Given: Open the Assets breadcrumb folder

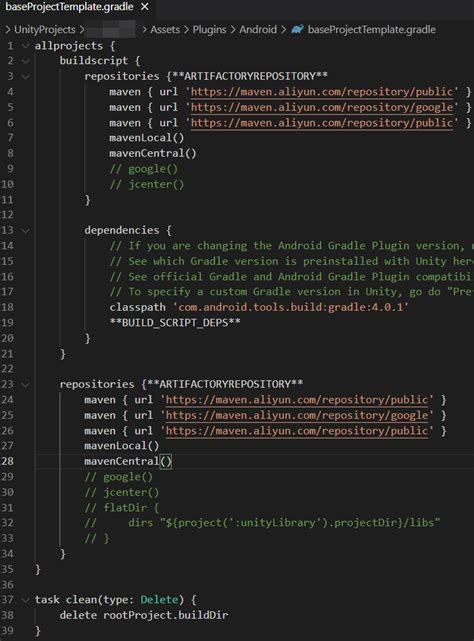Looking at the screenshot, I should (165, 29).
